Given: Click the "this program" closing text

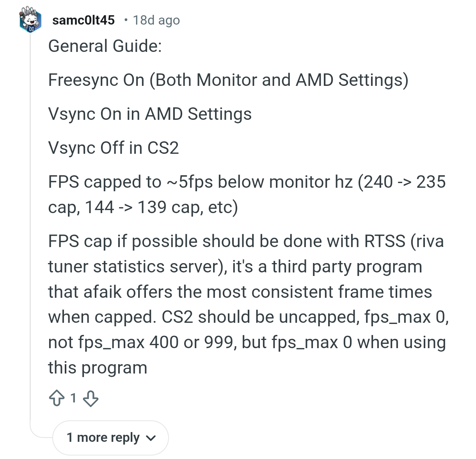Looking at the screenshot, I should [98, 368].
